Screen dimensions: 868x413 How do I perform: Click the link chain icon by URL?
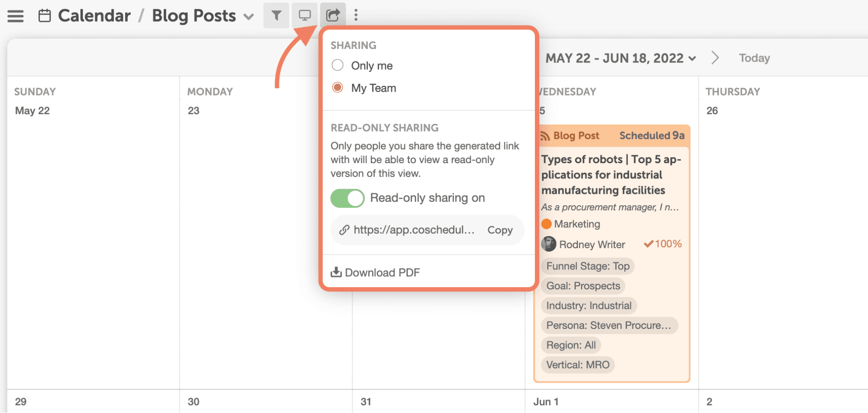(344, 230)
